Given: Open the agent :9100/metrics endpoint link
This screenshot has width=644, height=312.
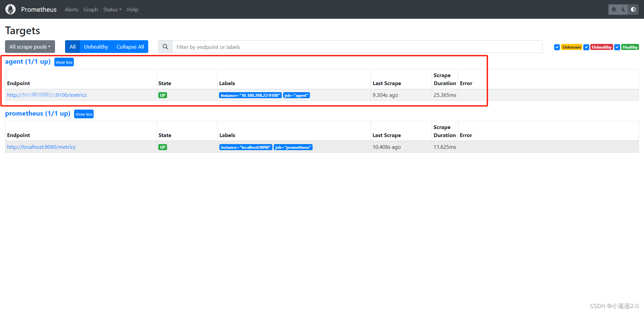Looking at the screenshot, I should (47, 95).
